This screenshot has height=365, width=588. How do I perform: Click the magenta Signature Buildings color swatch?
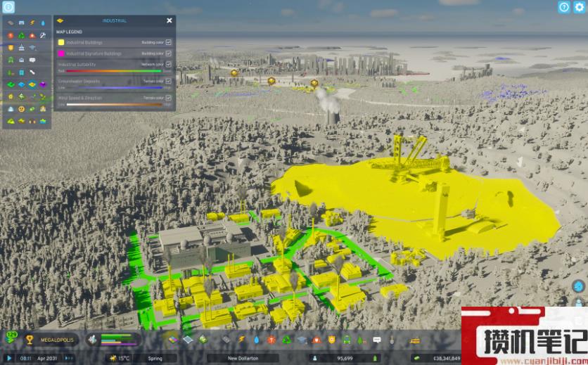click(61, 53)
